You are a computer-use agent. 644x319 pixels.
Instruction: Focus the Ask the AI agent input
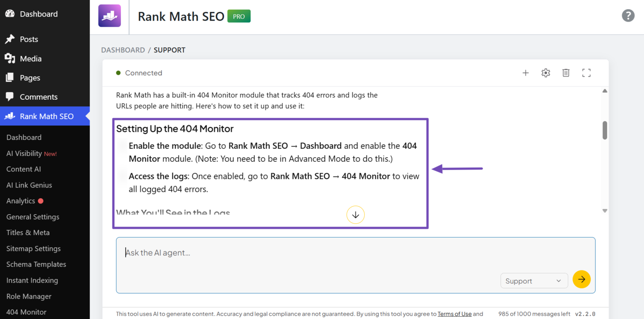(x=356, y=265)
